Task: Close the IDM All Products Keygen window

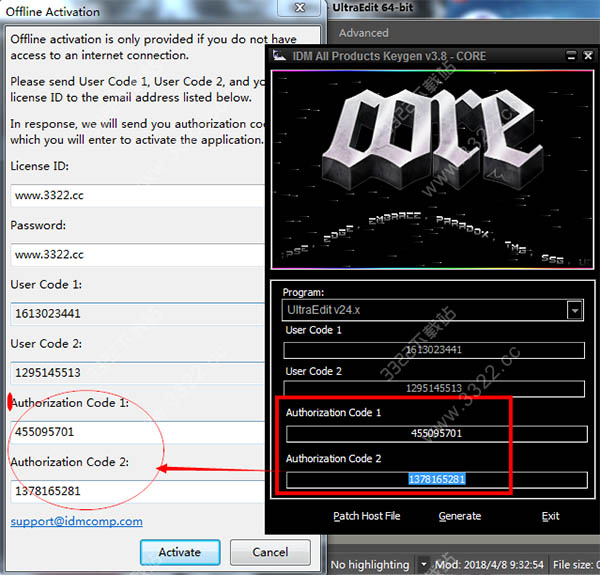Action: [588, 56]
